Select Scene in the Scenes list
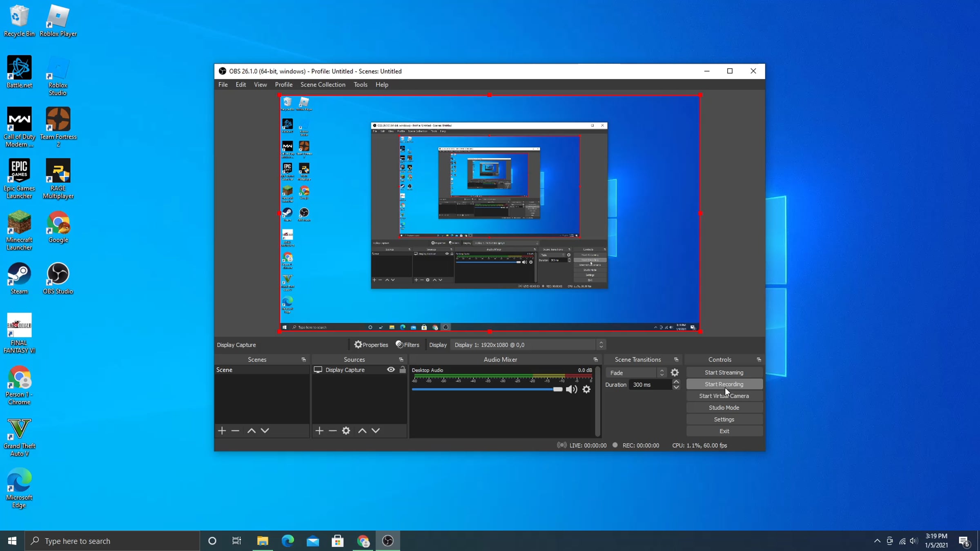 click(x=262, y=370)
